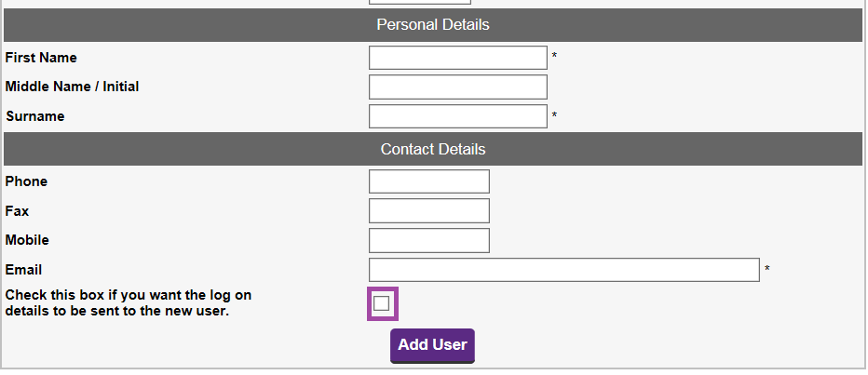Select the Email address input field
The image size is (868, 375).
[x=563, y=270]
